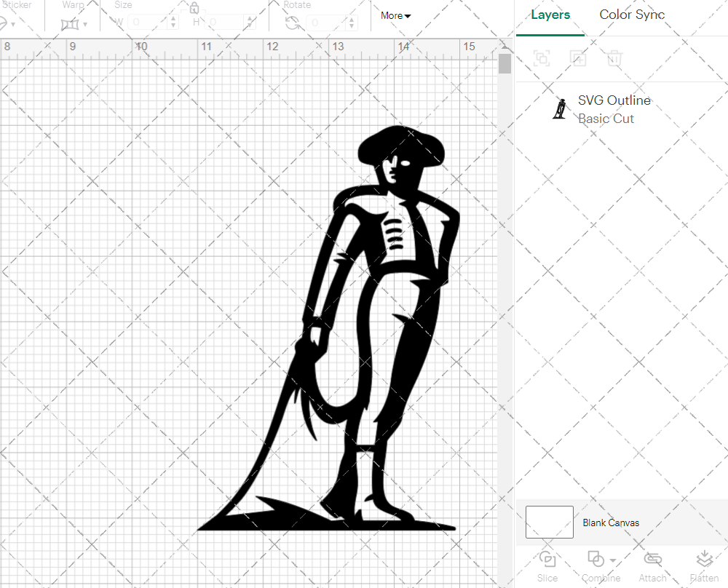This screenshot has height=588, width=728.
Task: Select the Layers tab
Action: [x=550, y=15]
